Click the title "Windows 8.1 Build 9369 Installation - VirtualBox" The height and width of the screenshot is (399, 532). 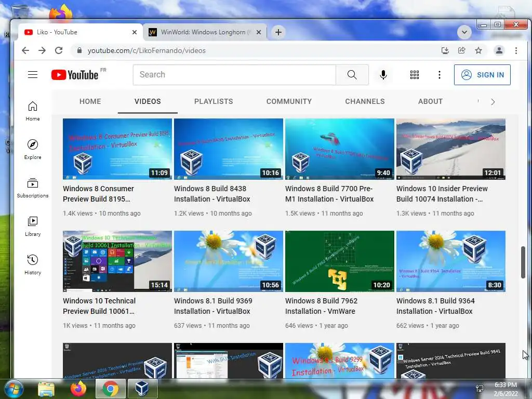pyautogui.click(x=213, y=306)
